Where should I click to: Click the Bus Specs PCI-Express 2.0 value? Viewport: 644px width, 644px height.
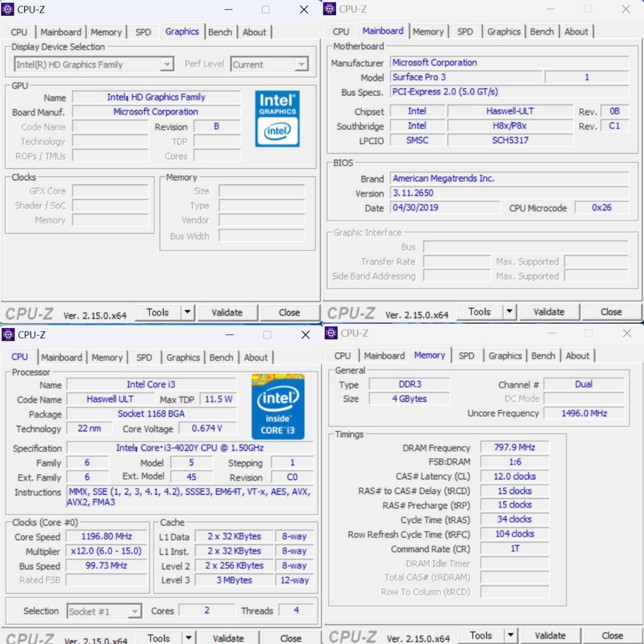tap(509, 92)
